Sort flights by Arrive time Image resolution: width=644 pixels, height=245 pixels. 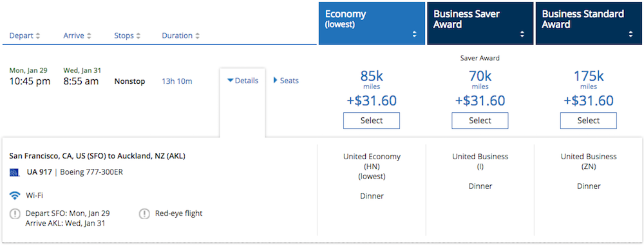77,35
